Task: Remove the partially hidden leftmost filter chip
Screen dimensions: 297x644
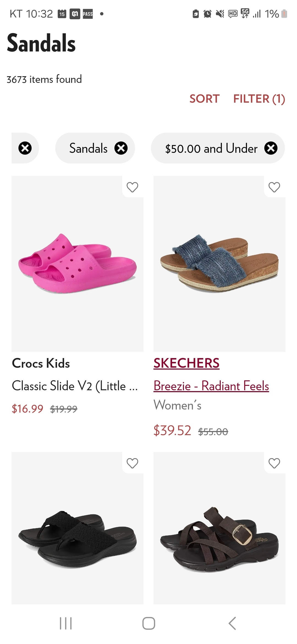Action: click(x=25, y=148)
